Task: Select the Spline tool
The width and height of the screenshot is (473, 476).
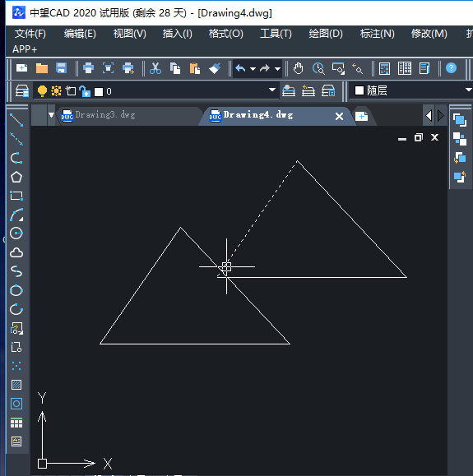Action: [16, 271]
